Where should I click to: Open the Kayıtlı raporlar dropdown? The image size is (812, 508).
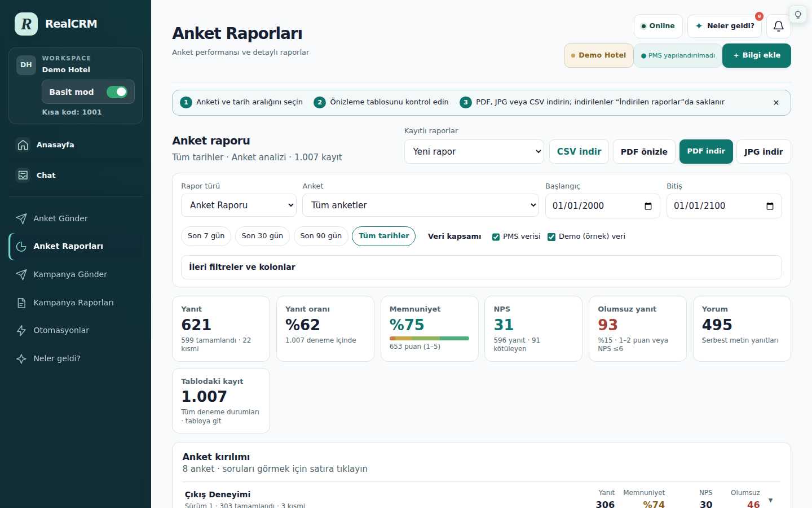point(474,152)
